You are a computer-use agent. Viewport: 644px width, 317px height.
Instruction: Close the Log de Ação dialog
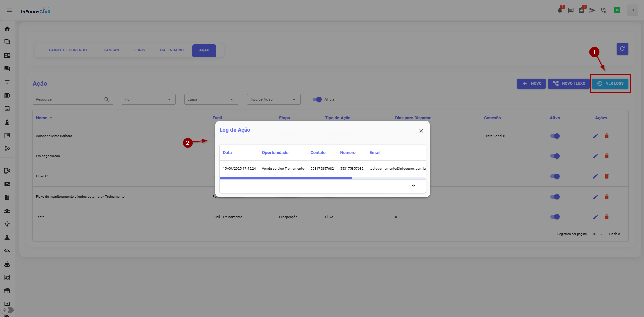(x=421, y=131)
